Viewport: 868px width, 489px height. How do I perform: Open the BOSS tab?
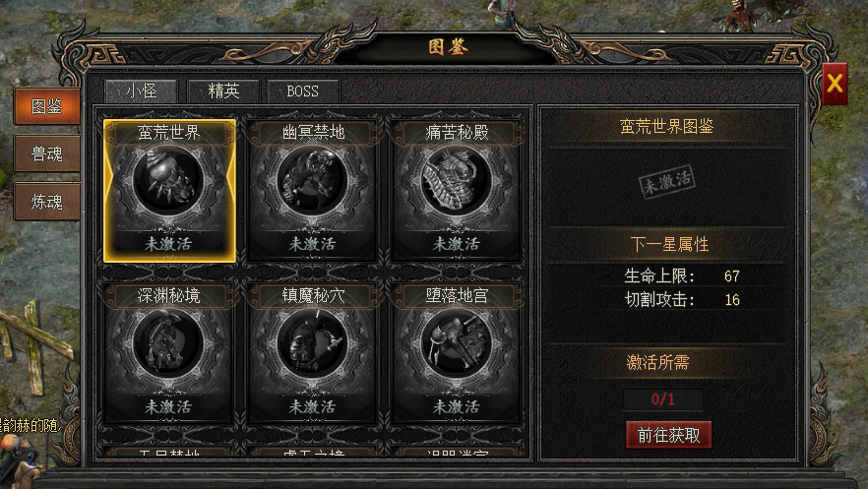[303, 92]
